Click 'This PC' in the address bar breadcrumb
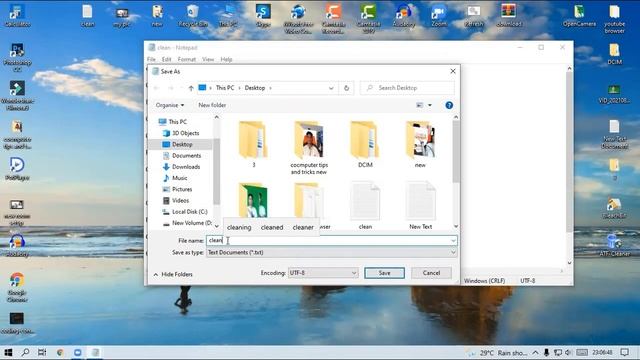Screen dimensions: 640x360 225,88
